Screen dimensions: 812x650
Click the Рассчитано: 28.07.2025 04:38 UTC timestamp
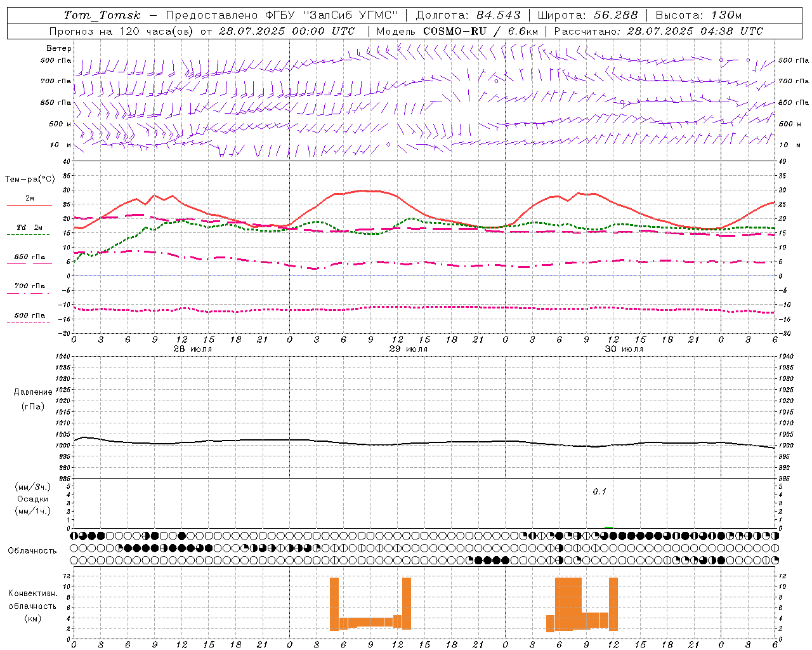click(x=658, y=31)
